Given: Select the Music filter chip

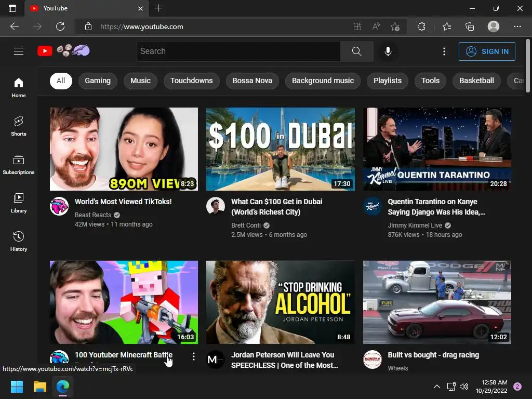Looking at the screenshot, I should [140, 81].
